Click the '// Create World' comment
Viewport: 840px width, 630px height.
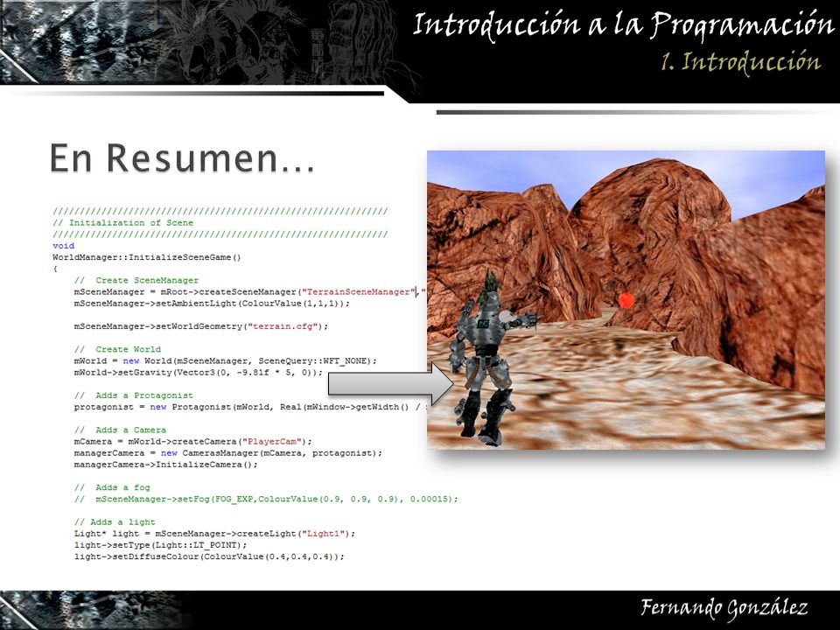(x=117, y=349)
